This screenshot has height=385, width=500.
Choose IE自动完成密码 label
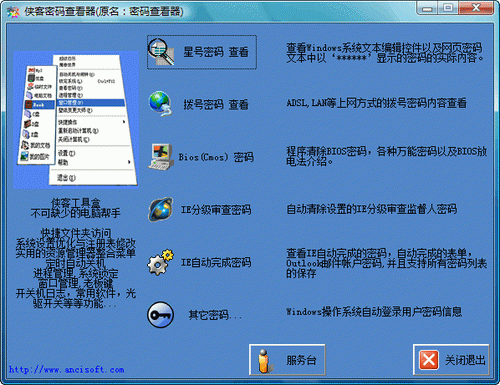pos(216,262)
